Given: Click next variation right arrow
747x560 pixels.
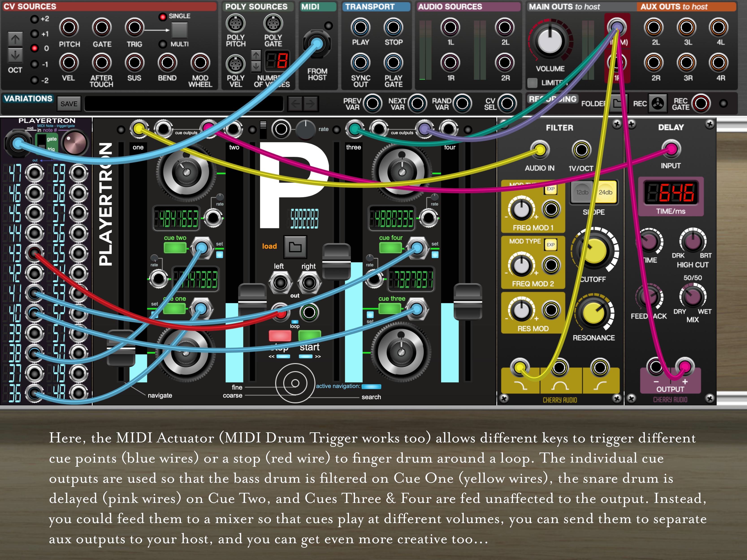Looking at the screenshot, I should click(310, 104).
